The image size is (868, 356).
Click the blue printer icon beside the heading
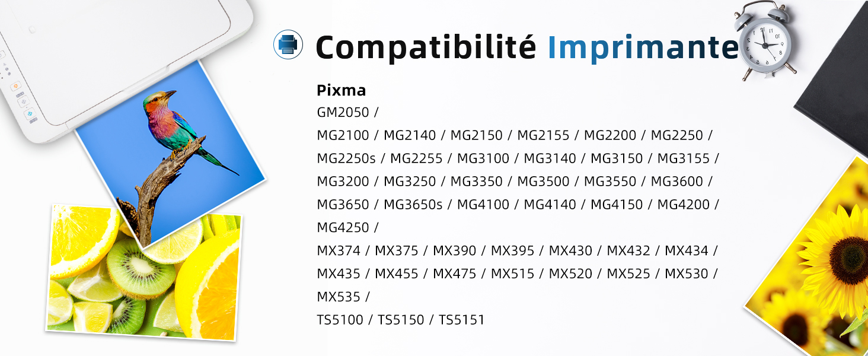click(x=288, y=45)
